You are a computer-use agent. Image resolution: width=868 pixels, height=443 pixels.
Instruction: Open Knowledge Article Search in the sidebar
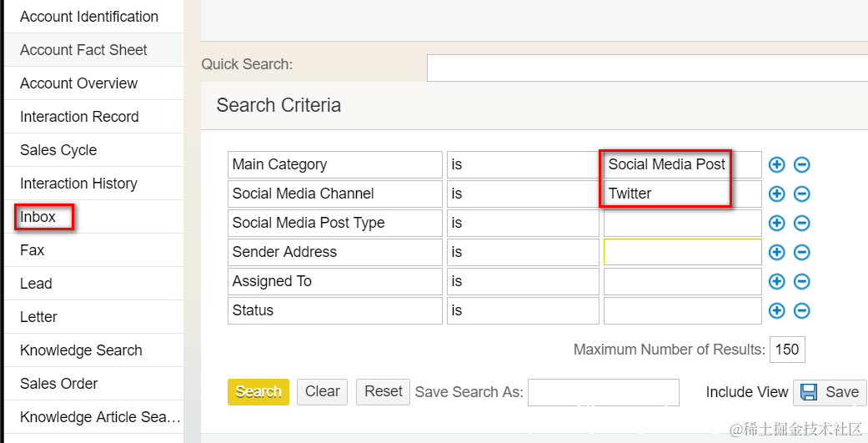click(x=93, y=417)
